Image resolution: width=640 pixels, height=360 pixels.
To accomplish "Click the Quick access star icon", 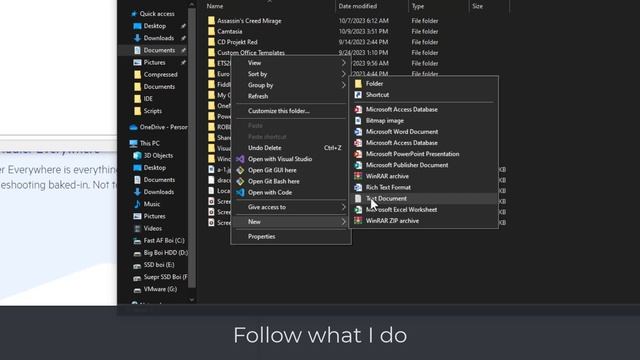I will 134,13.
